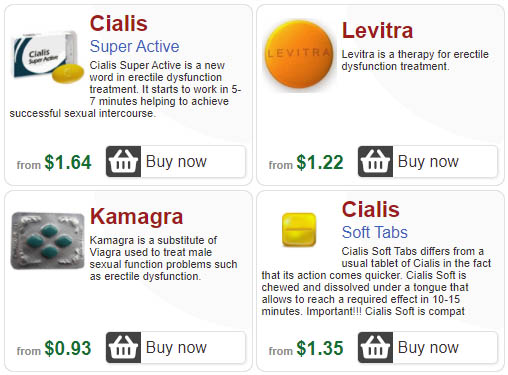
Task: Choose Buy now for Kamagra
Action: pyautogui.click(x=176, y=348)
